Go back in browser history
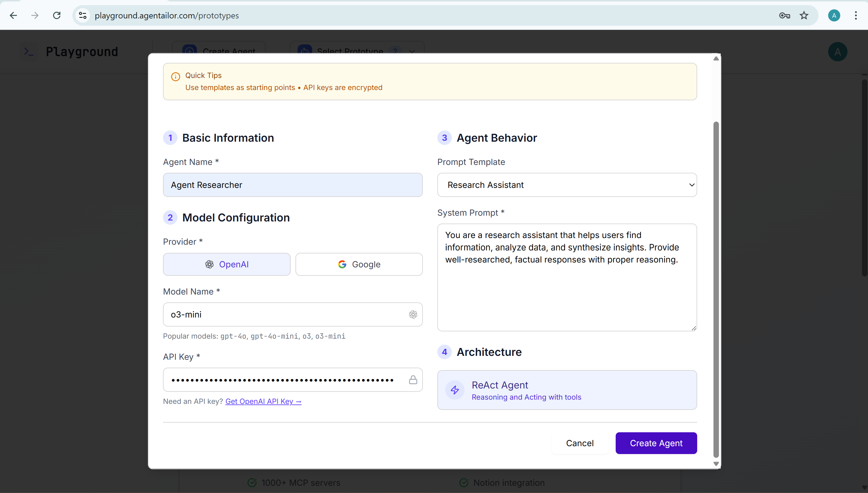Viewport: 868px width, 493px height. click(x=14, y=16)
